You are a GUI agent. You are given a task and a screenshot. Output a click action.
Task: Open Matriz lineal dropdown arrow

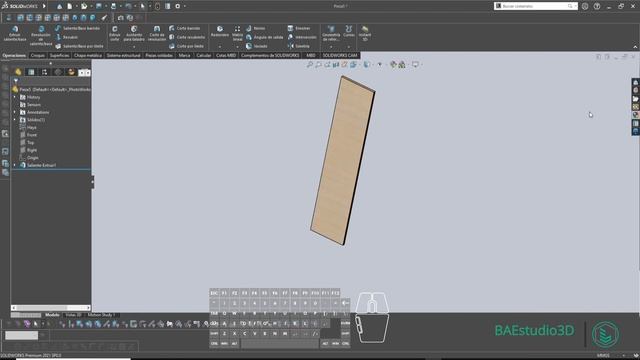coord(238,47)
